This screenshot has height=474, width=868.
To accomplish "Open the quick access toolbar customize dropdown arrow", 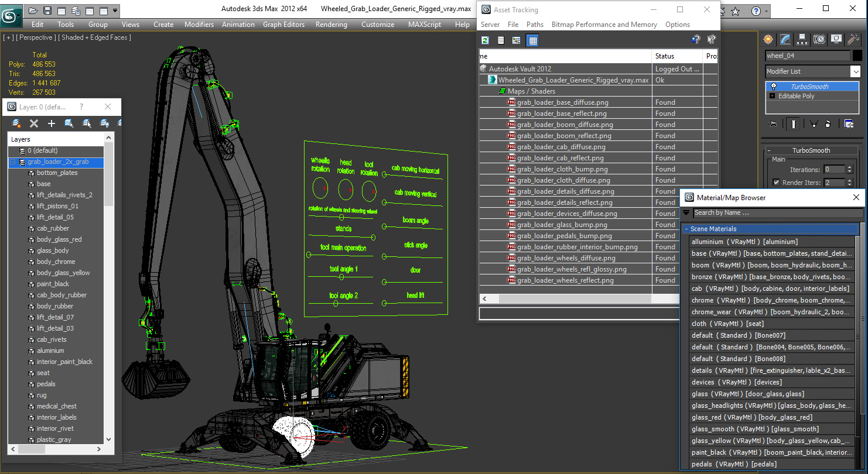I will (115, 10).
